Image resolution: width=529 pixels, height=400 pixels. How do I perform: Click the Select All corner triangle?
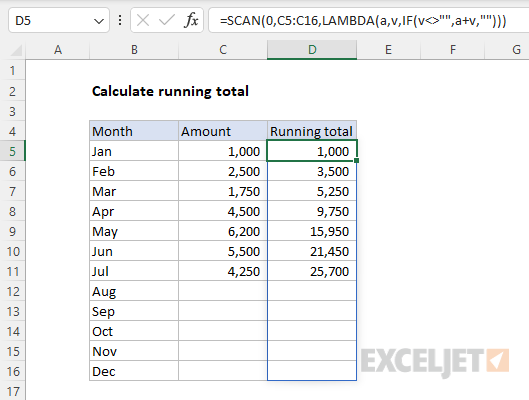(16, 50)
